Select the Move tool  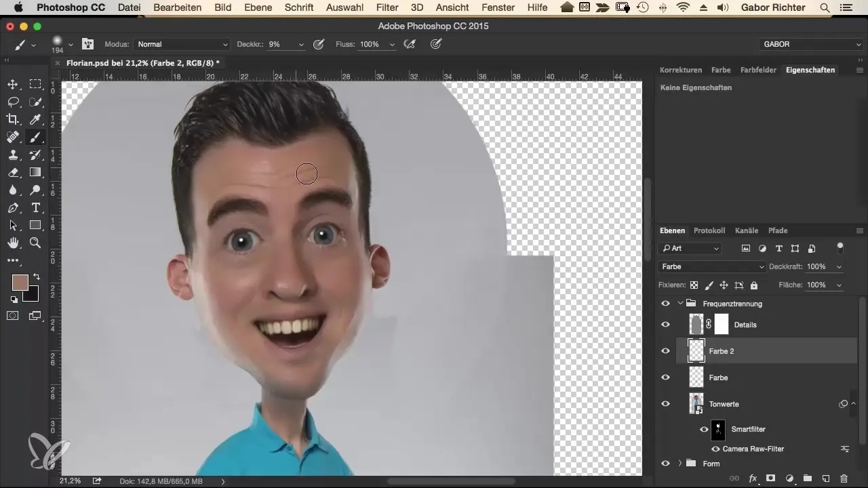coord(12,84)
